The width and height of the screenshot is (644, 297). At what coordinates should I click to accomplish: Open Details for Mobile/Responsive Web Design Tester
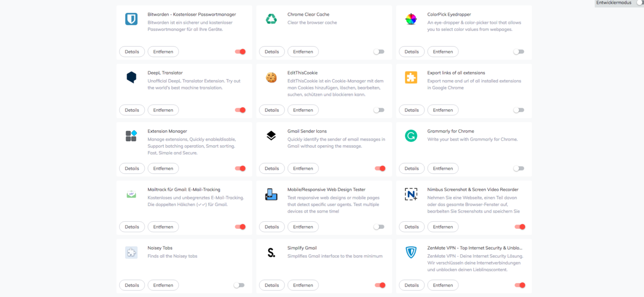(x=272, y=227)
